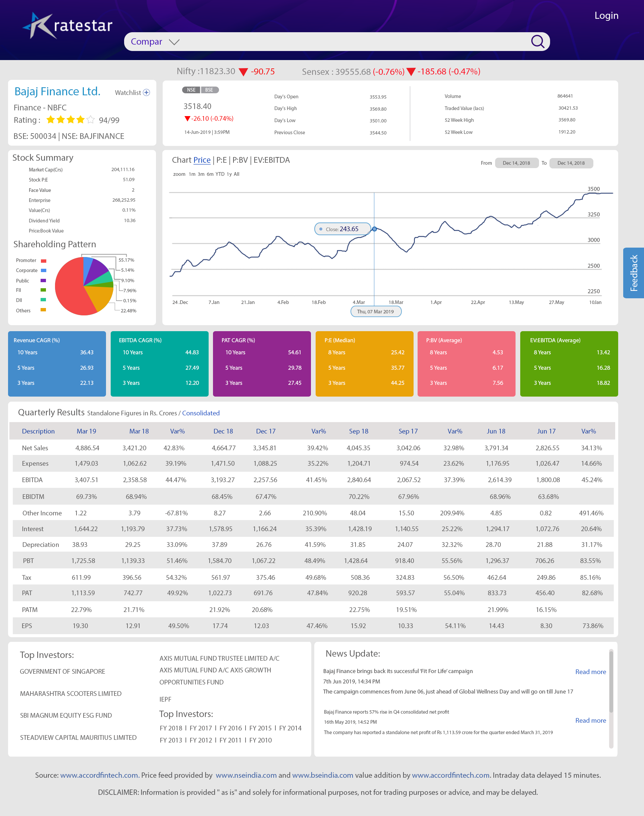Switch exchange toggle to NSE
The width and height of the screenshot is (644, 816).
[x=191, y=90]
